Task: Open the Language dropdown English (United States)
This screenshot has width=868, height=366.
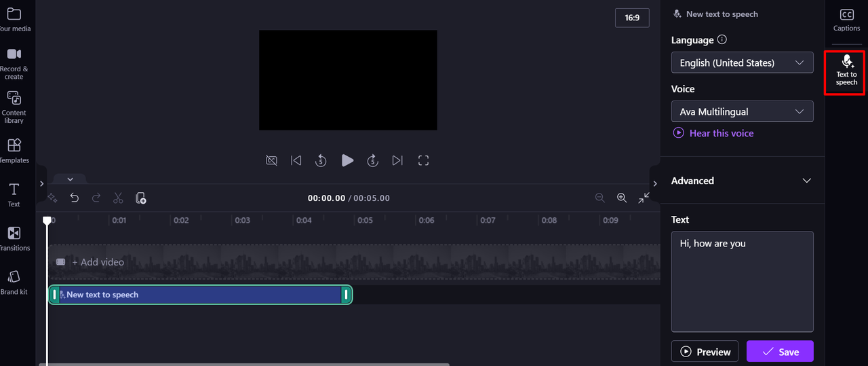Action: pos(742,62)
